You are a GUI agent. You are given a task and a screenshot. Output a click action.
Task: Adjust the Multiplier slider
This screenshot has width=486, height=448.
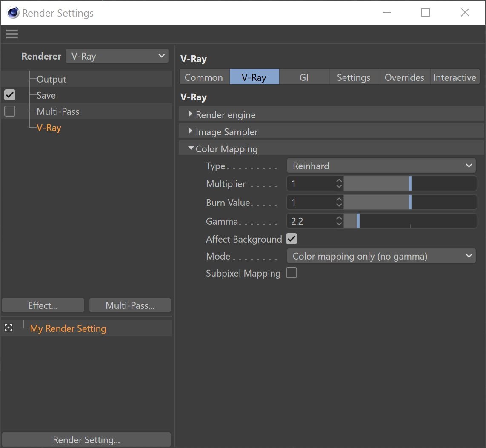tap(410, 183)
